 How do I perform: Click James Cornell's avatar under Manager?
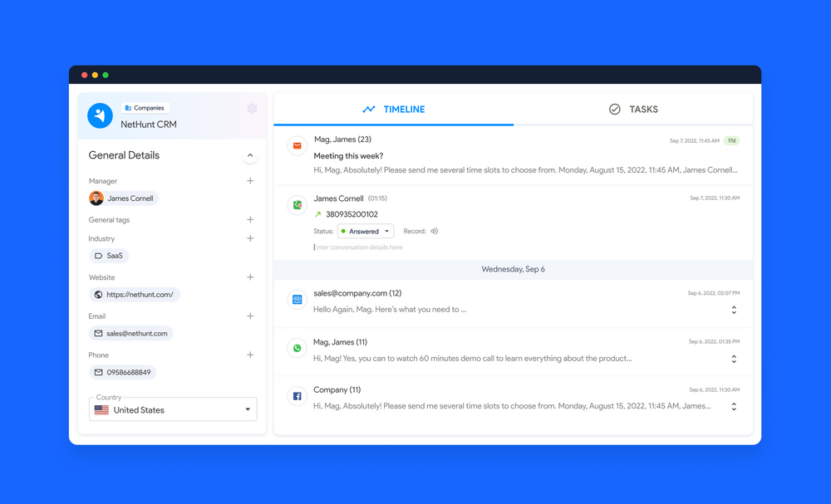(x=96, y=198)
